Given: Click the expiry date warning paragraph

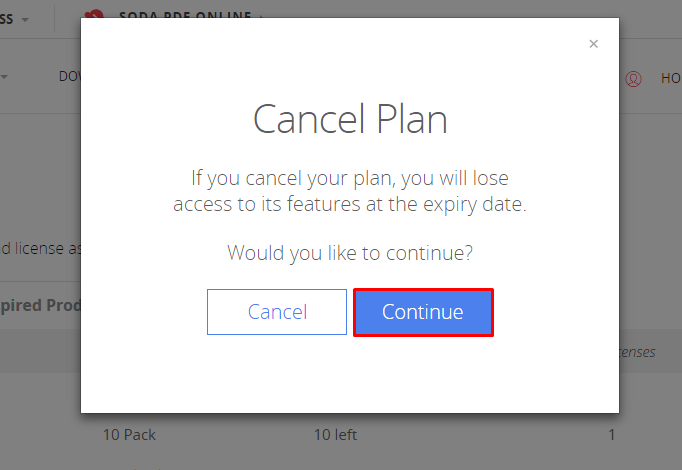Looking at the screenshot, I should point(350,191).
